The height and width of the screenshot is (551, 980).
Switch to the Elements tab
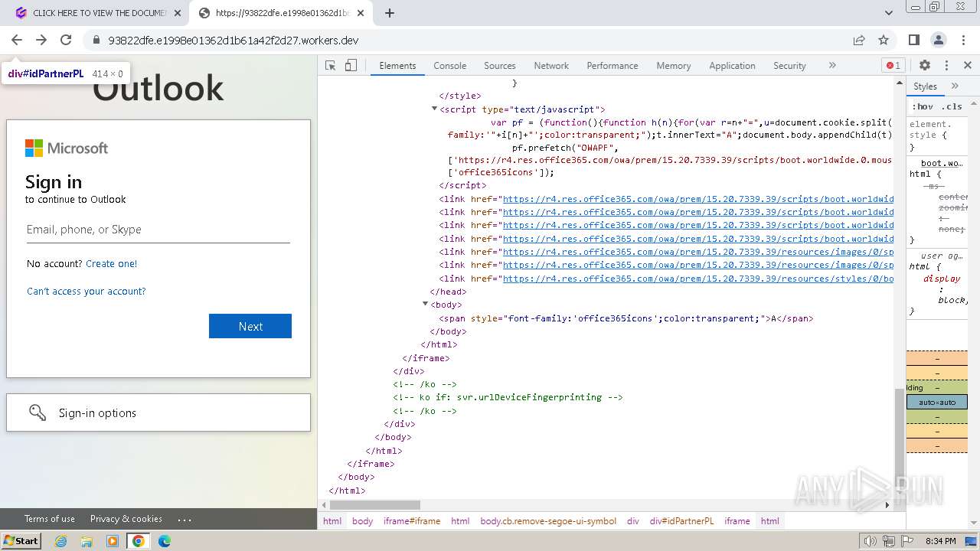tap(397, 66)
